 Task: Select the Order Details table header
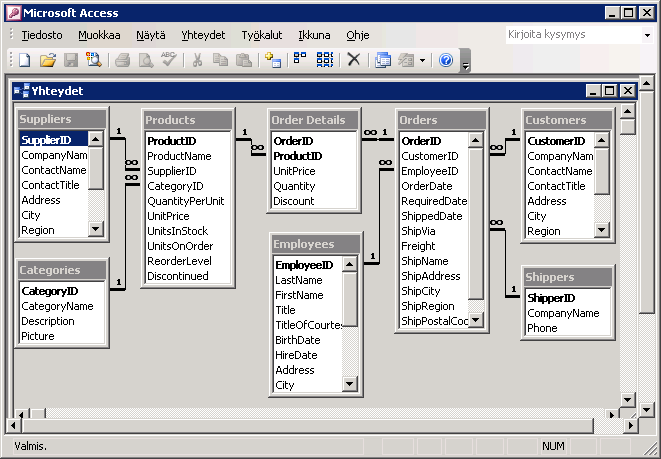tap(314, 120)
